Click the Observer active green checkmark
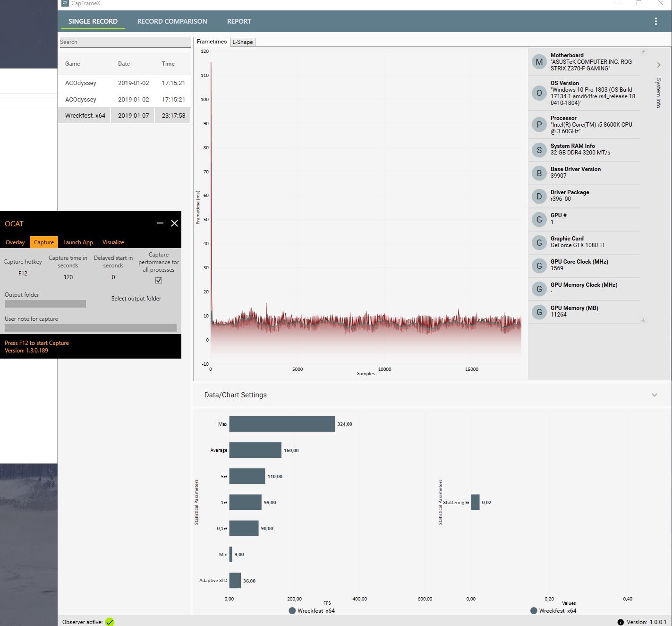The height and width of the screenshot is (626, 672). click(110, 622)
